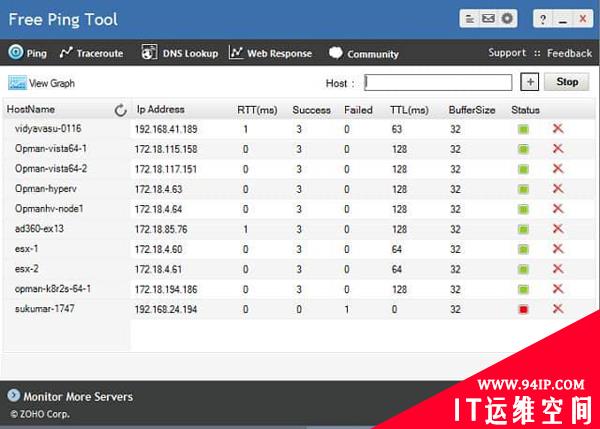This screenshot has height=429, width=600.
Task: Select the Success column header
Action: click(311, 110)
